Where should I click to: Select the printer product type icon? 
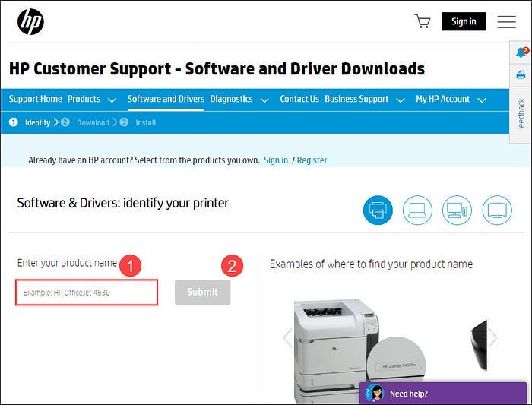click(378, 210)
